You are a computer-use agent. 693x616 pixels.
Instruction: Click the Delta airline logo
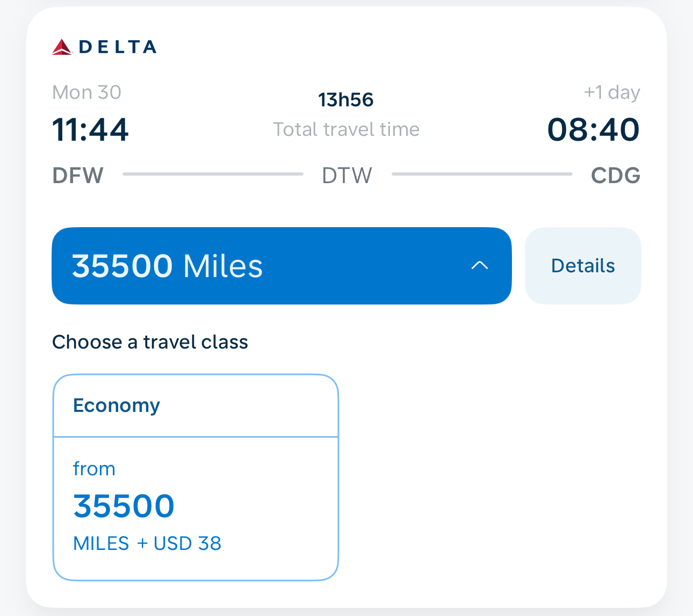(104, 47)
